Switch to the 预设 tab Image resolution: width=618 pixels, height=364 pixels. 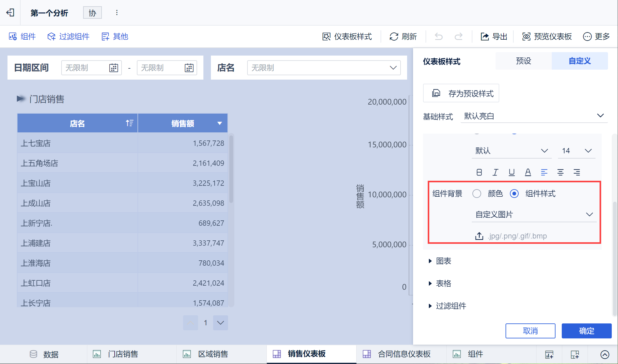coord(523,61)
